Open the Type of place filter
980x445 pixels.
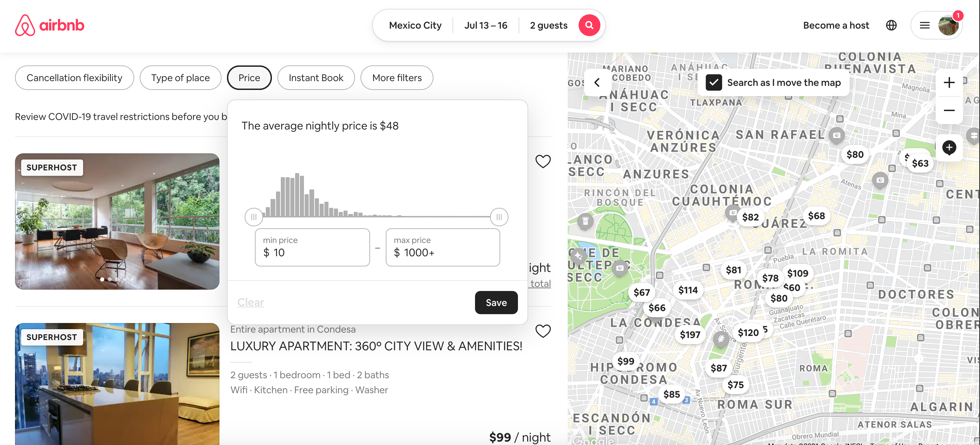[x=180, y=78]
